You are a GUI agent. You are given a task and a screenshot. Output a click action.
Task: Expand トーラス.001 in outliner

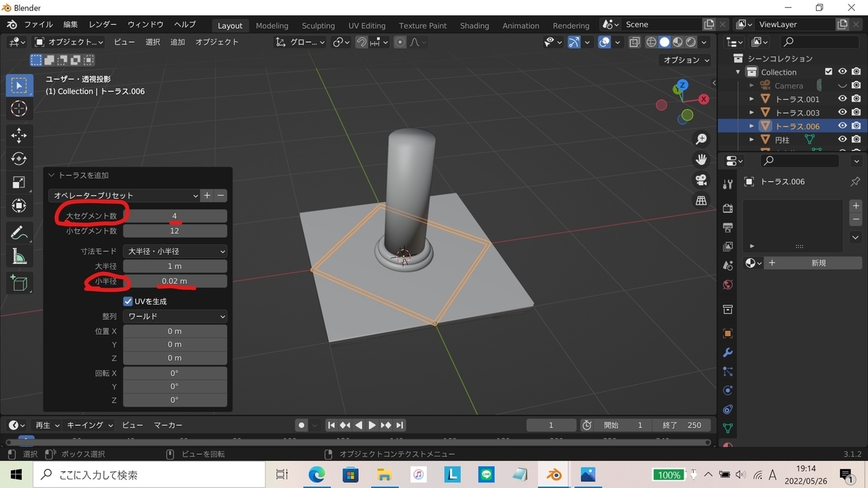752,99
